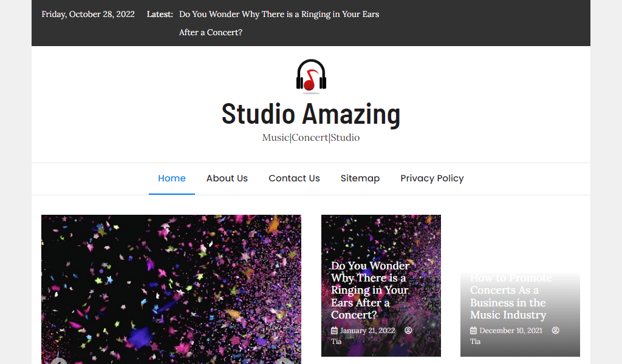Open the Home menu item
The width and height of the screenshot is (622, 364).
(172, 178)
